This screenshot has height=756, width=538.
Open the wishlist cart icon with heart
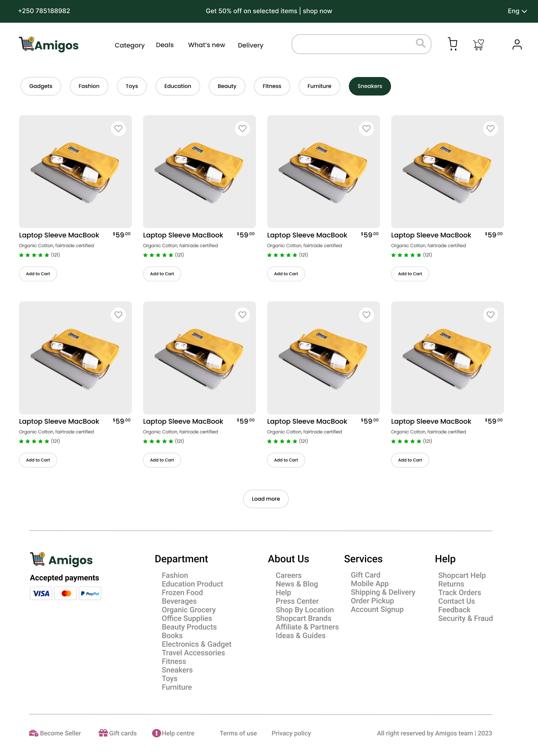click(x=478, y=44)
